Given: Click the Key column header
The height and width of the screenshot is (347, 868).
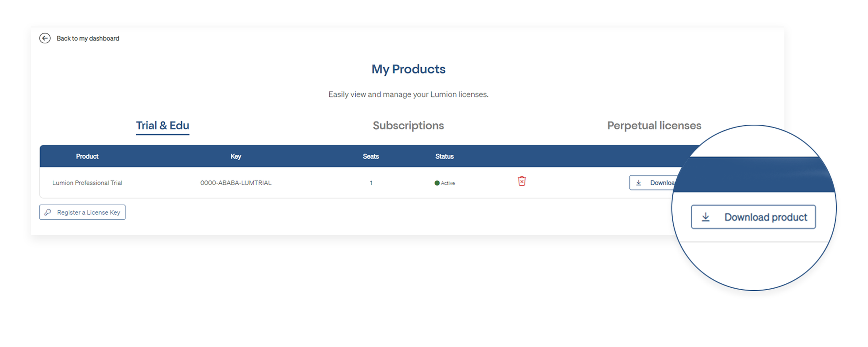Looking at the screenshot, I should (x=236, y=156).
